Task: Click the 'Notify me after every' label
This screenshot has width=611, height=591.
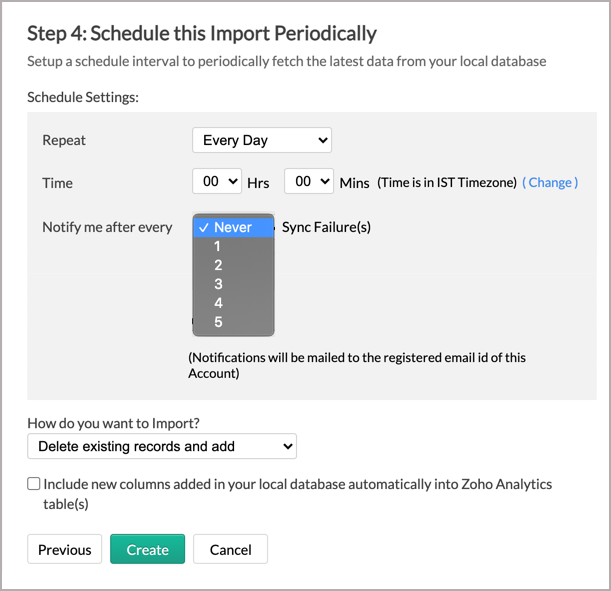Action: 107,227
